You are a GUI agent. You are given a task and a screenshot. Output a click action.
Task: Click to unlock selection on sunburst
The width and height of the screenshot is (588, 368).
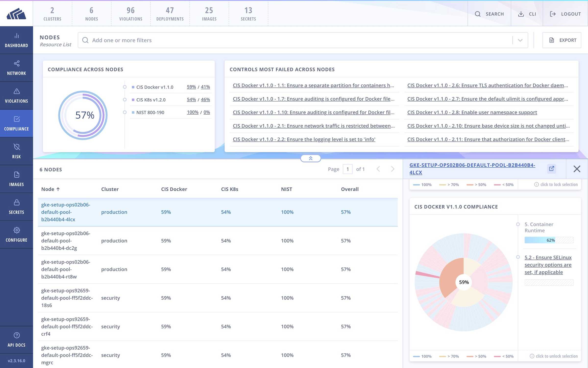click(554, 356)
